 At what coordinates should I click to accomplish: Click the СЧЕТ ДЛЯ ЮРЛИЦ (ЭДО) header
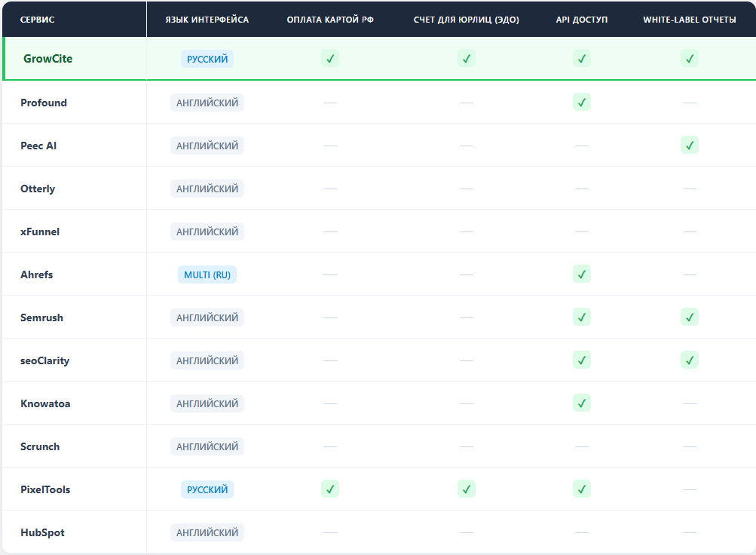[x=467, y=20]
